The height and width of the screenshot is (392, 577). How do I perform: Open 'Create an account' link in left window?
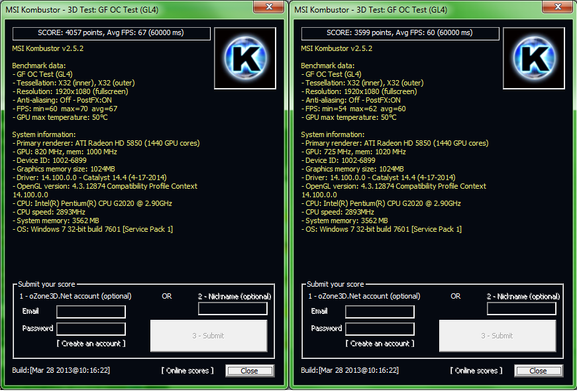pos(91,344)
